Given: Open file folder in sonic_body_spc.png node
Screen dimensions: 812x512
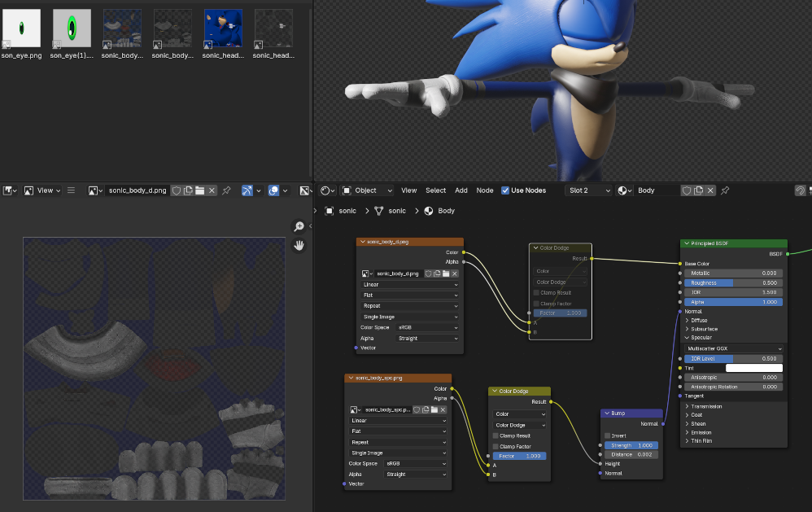Looking at the screenshot, I should coord(434,410).
